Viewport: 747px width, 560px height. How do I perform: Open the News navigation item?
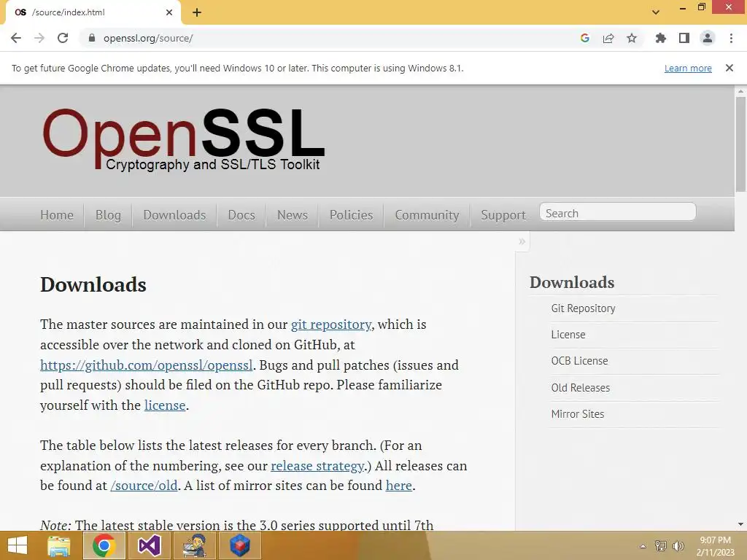coord(293,215)
